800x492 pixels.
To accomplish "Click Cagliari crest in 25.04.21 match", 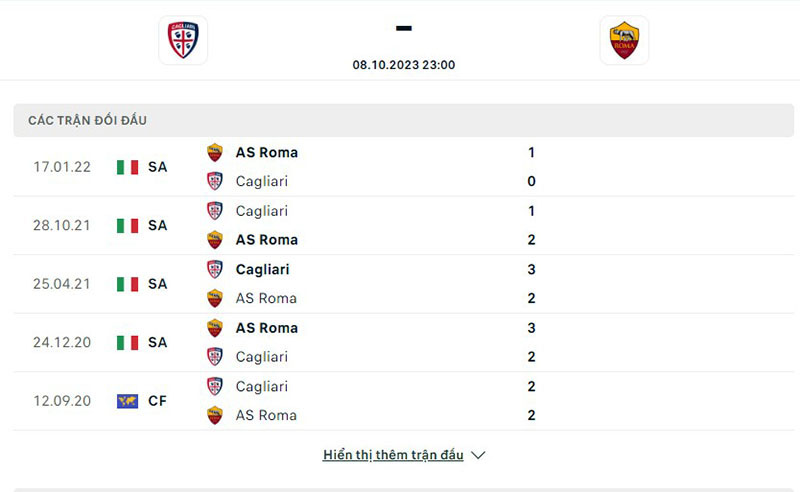I will pos(214,269).
